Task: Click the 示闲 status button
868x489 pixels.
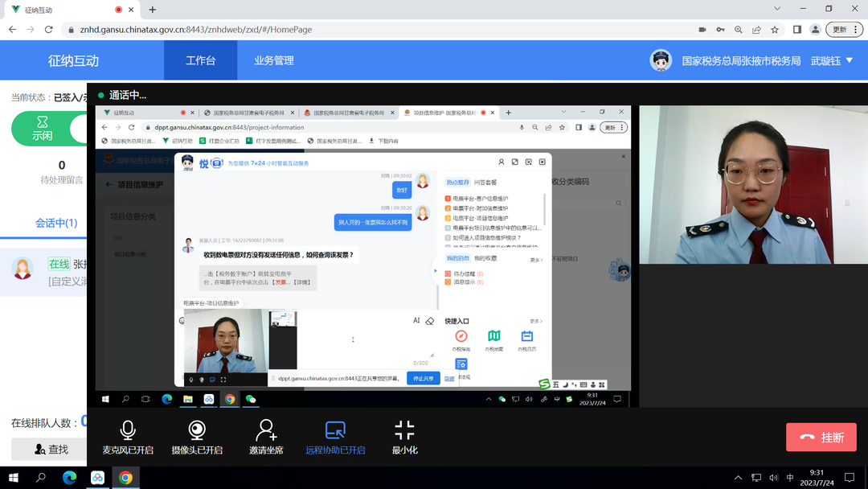Action: coord(43,129)
